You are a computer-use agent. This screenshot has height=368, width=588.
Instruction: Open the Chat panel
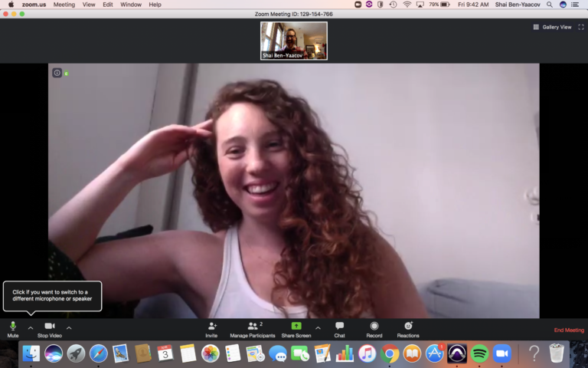(339, 330)
